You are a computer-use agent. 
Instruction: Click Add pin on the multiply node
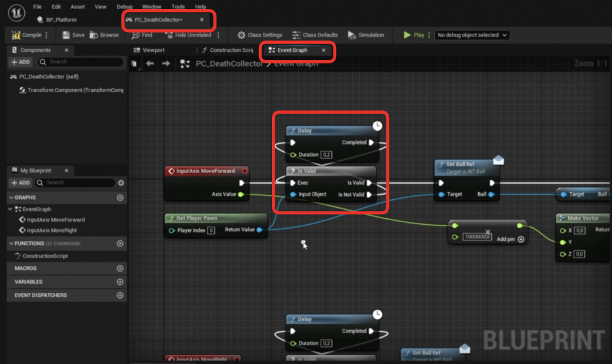(511, 239)
